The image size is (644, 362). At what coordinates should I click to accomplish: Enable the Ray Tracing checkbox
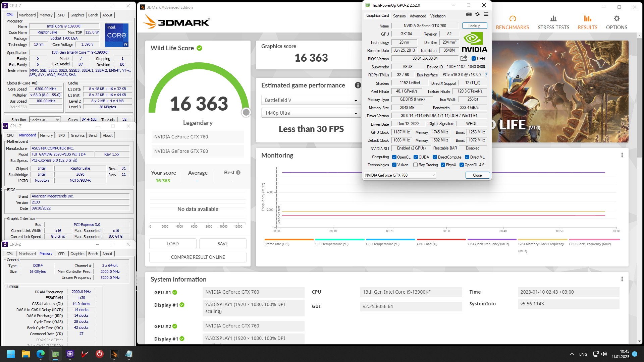click(416, 165)
